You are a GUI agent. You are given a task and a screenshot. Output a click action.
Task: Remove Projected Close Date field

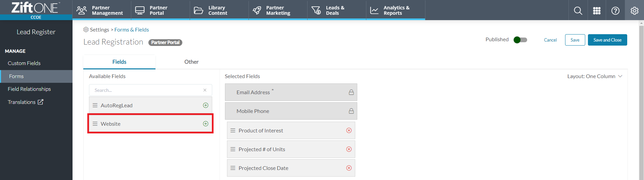(349, 168)
